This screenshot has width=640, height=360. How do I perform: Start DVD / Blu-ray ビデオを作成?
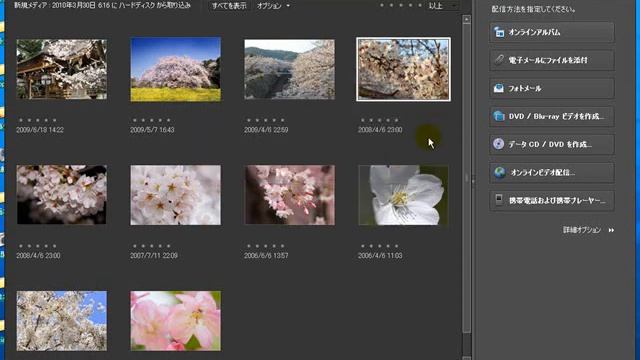[552, 116]
